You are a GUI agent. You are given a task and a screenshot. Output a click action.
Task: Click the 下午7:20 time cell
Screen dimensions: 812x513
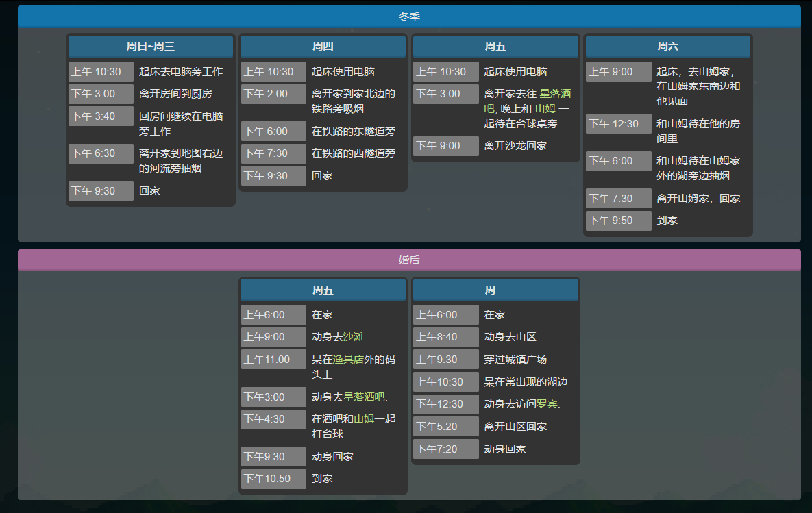click(446, 449)
